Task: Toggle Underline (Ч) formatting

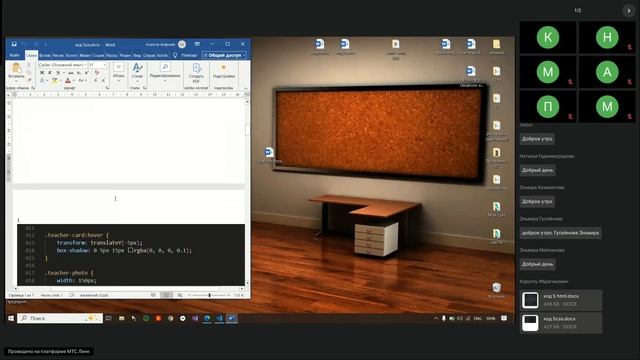Action: click(x=58, y=73)
